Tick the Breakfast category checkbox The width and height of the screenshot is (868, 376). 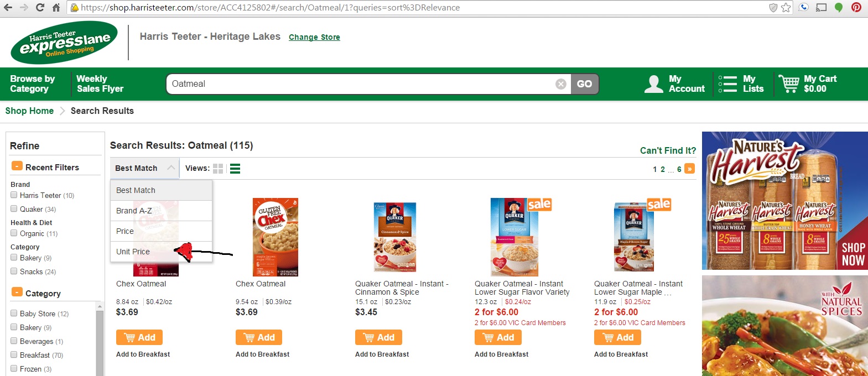14,355
